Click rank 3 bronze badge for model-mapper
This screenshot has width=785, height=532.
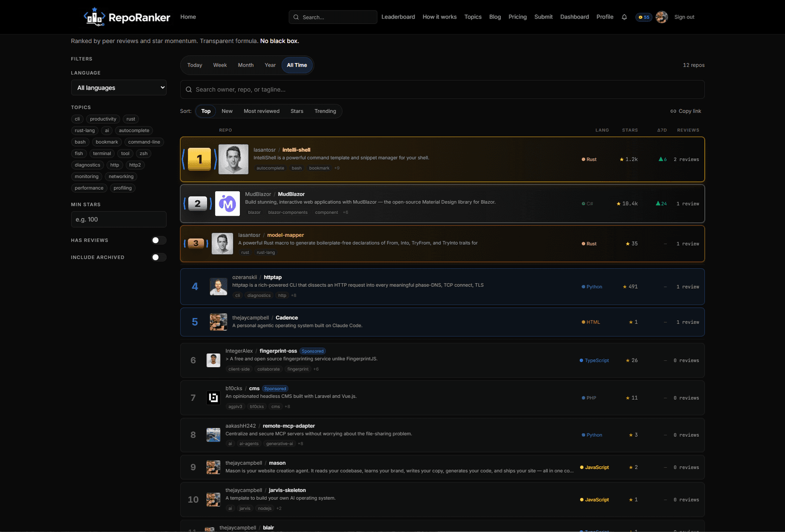pos(196,243)
